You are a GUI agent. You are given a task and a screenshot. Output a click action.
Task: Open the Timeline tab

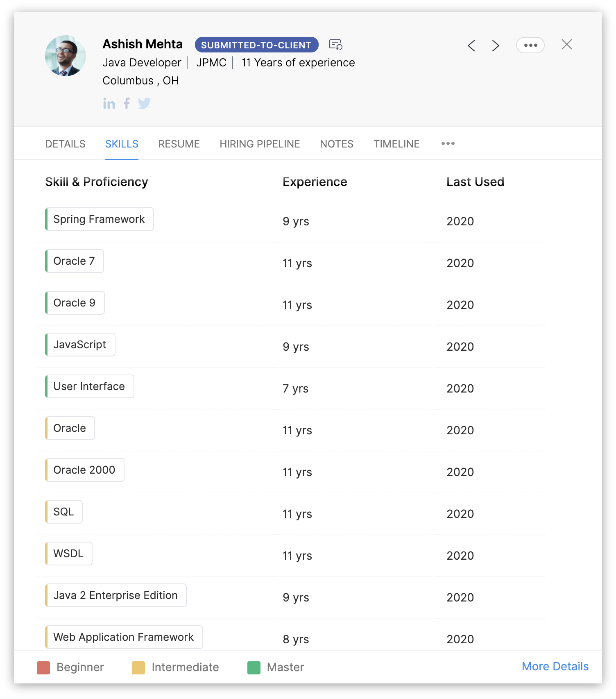pyautogui.click(x=396, y=144)
